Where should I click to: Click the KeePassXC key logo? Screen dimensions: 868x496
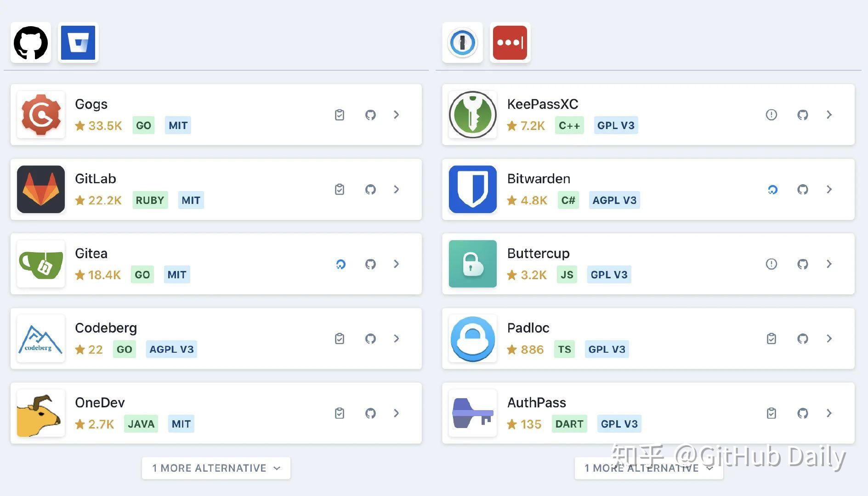pos(472,115)
